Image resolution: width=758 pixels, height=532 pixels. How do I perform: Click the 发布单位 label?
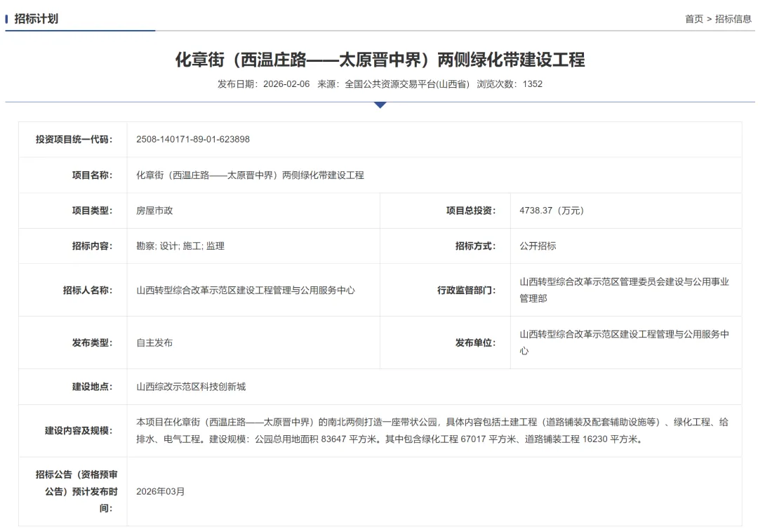tap(475, 343)
